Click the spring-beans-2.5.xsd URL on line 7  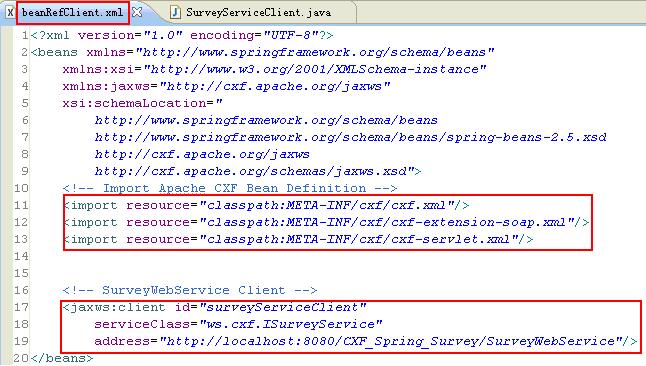point(350,137)
